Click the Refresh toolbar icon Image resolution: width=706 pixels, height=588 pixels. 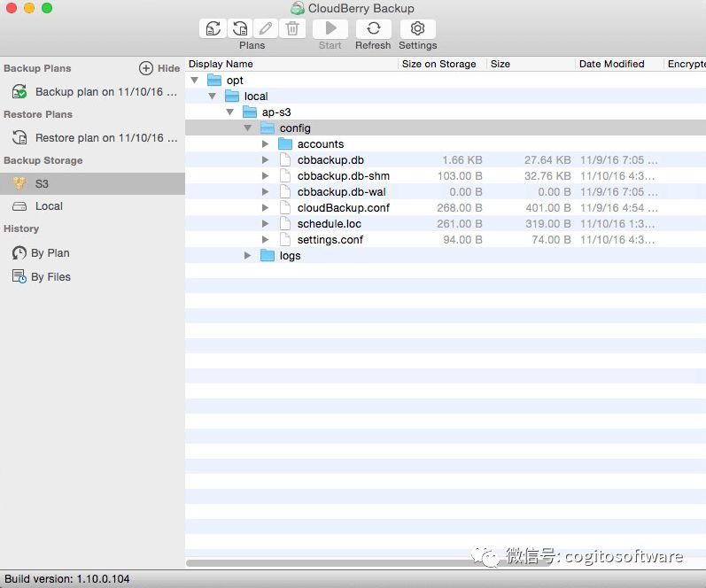[x=373, y=29]
